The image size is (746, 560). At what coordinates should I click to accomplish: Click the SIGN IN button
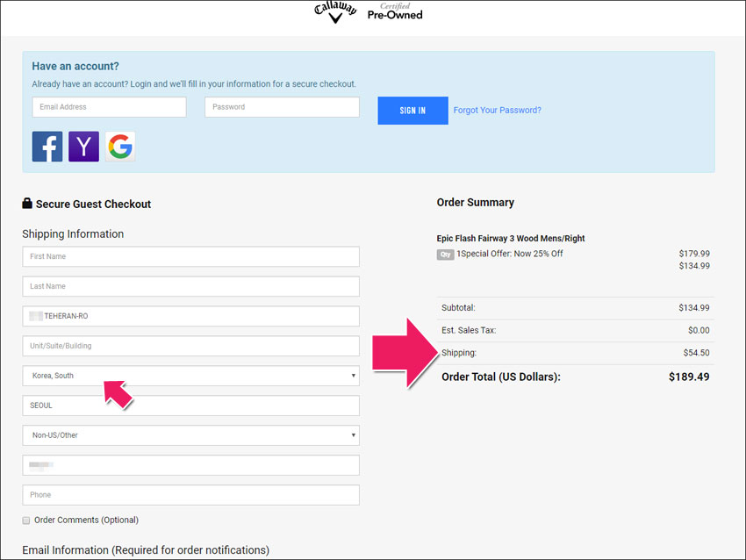412,111
